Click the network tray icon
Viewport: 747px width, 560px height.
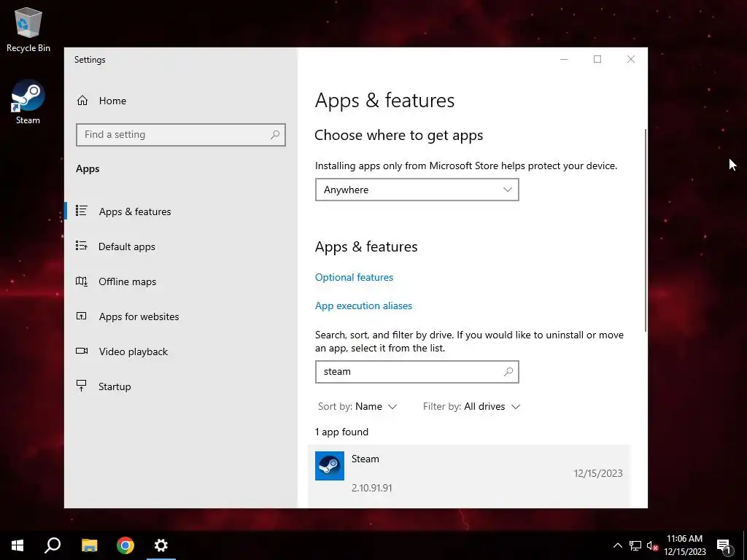click(x=635, y=545)
